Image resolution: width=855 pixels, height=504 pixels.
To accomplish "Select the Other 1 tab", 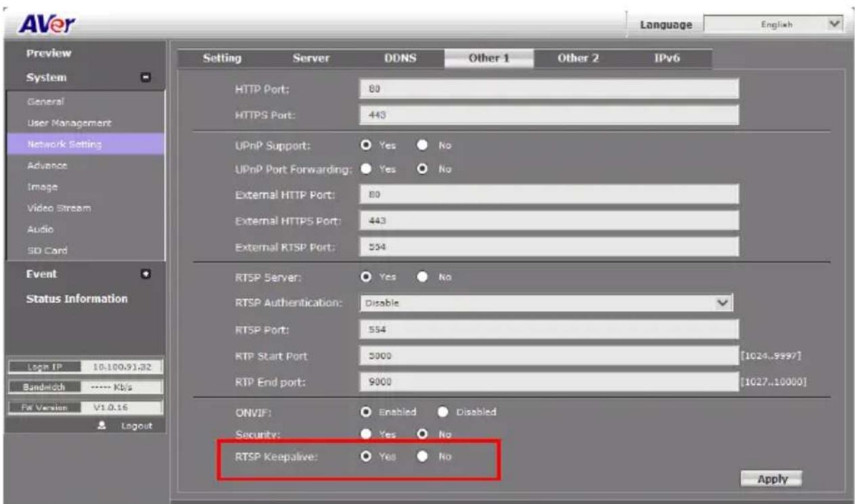I will 488,59.
